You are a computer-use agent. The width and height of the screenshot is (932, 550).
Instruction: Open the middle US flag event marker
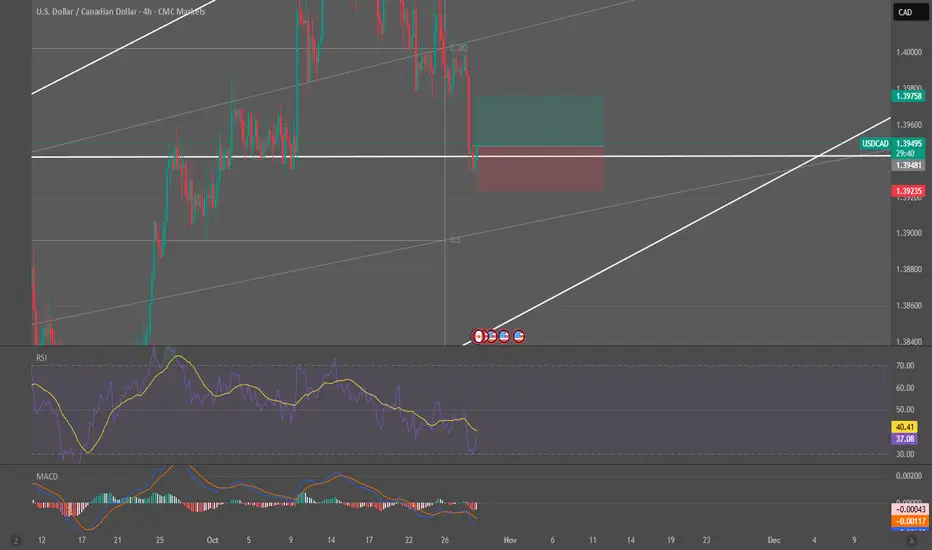coord(504,337)
